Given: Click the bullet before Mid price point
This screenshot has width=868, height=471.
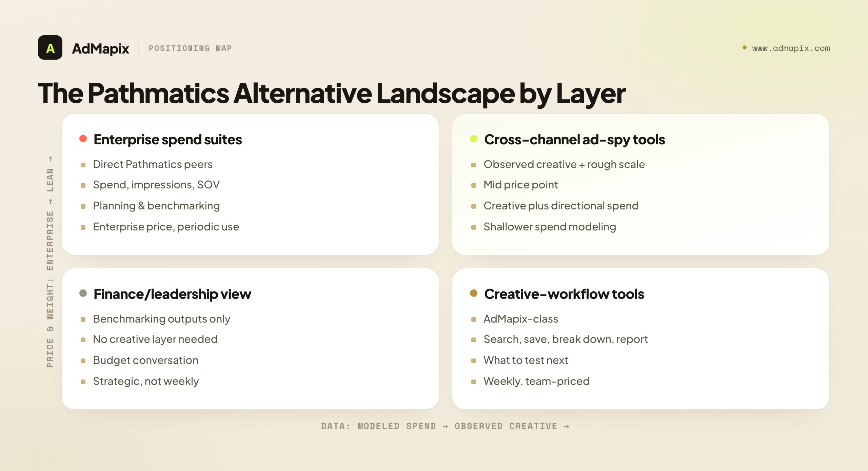Looking at the screenshot, I should click(x=474, y=185).
